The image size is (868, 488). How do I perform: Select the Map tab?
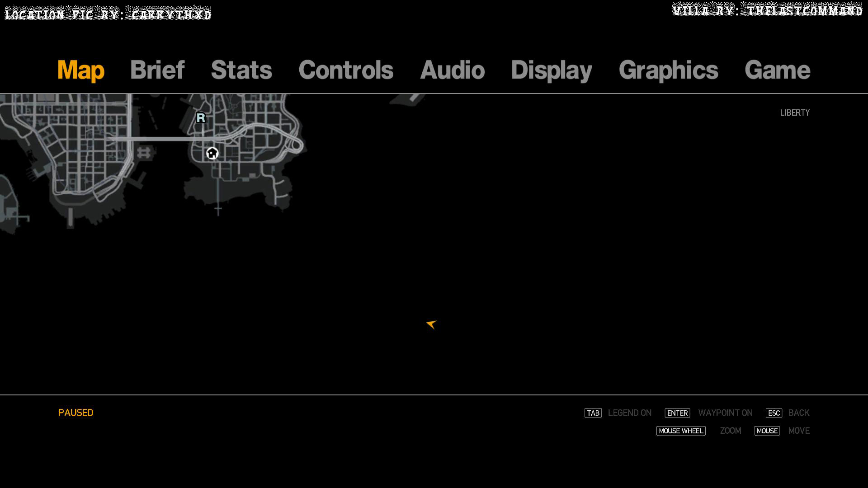click(80, 70)
